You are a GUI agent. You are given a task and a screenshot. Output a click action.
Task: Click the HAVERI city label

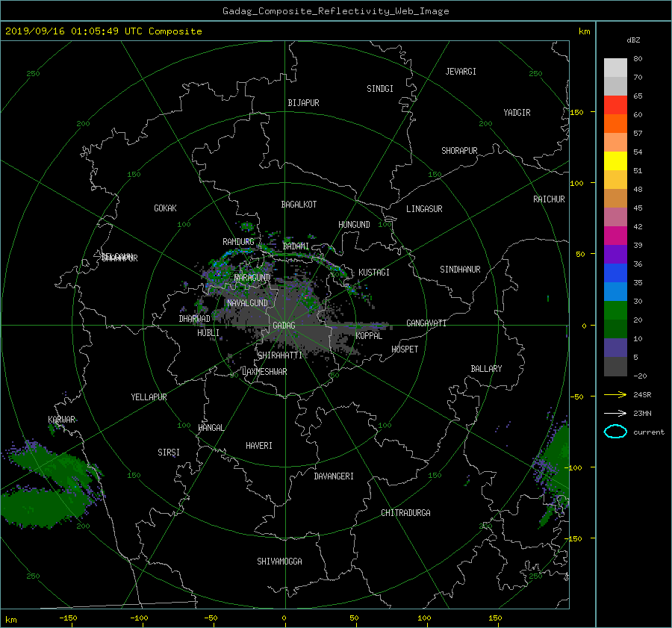(259, 446)
